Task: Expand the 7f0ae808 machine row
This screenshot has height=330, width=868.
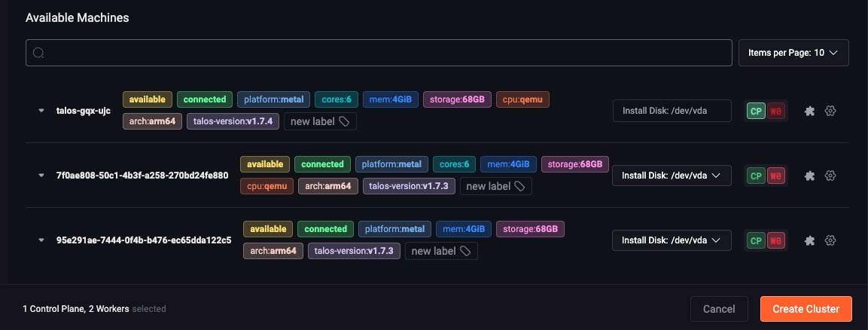Action: (x=41, y=176)
